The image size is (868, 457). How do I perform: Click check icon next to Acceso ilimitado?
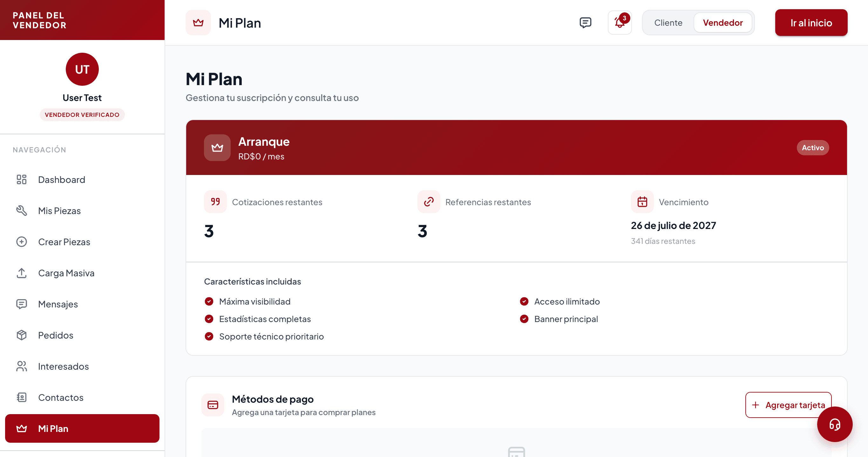pos(524,301)
